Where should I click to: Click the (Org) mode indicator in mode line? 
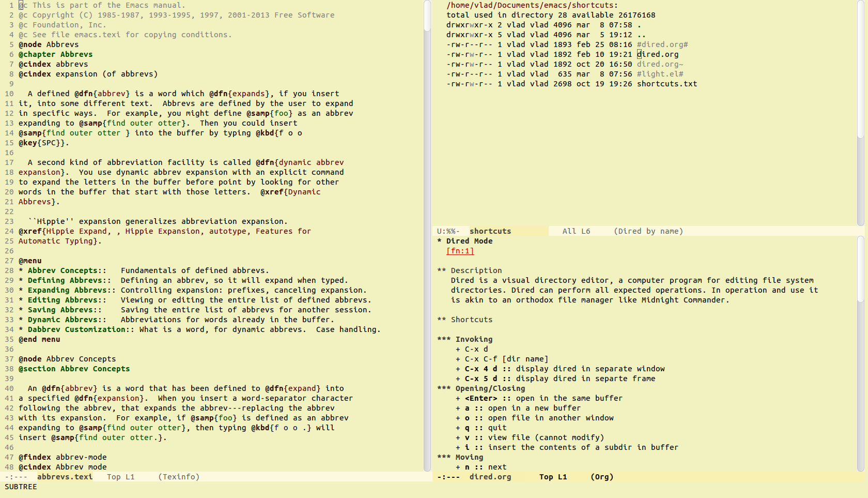coord(602,477)
